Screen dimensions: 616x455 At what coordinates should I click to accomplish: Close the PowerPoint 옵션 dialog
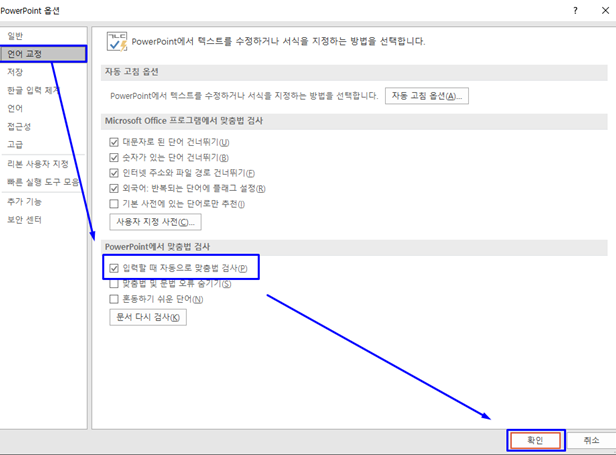click(605, 11)
